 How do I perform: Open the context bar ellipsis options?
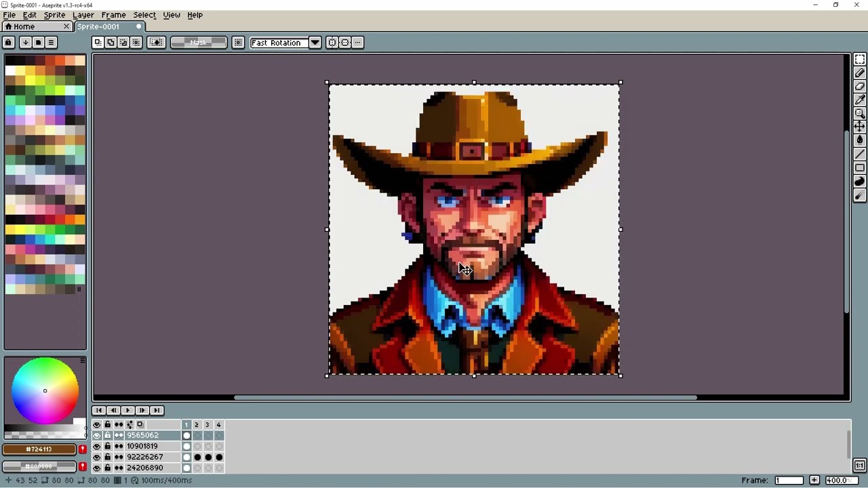[x=358, y=43]
